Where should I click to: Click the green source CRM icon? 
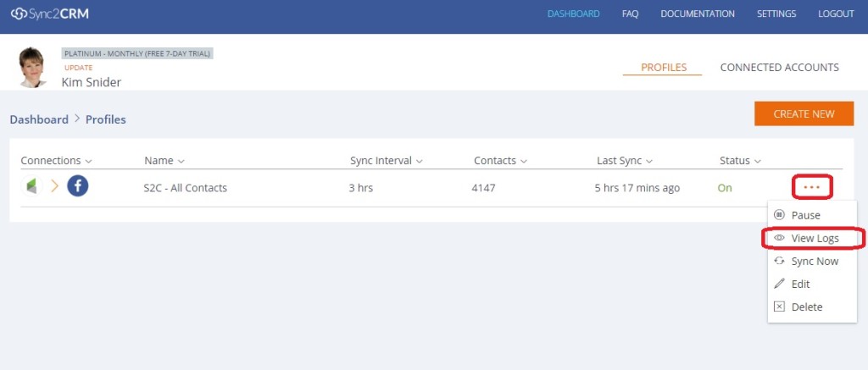pos(31,186)
